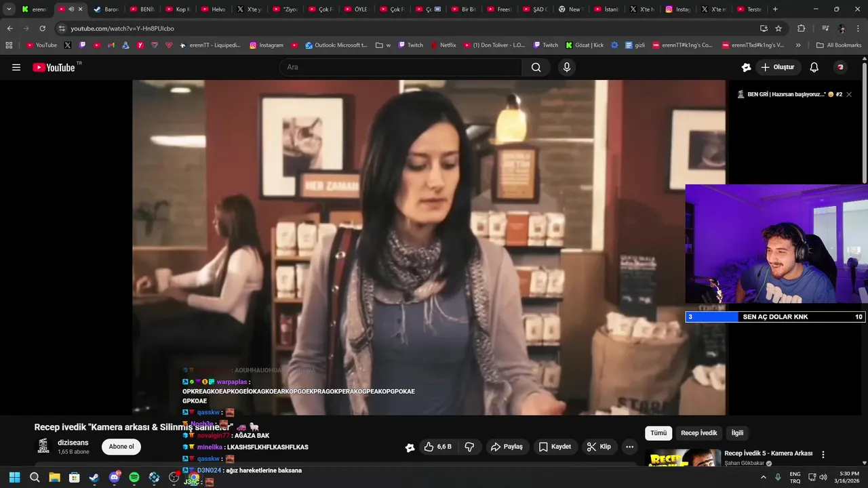Open a new browser tab with plus
The image size is (868, 488).
pos(775,9)
